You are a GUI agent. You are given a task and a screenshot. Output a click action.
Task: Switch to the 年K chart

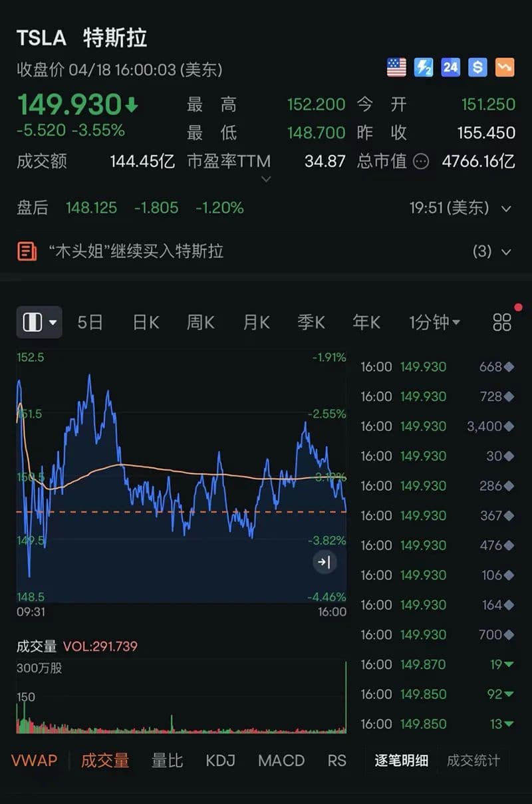tap(366, 323)
